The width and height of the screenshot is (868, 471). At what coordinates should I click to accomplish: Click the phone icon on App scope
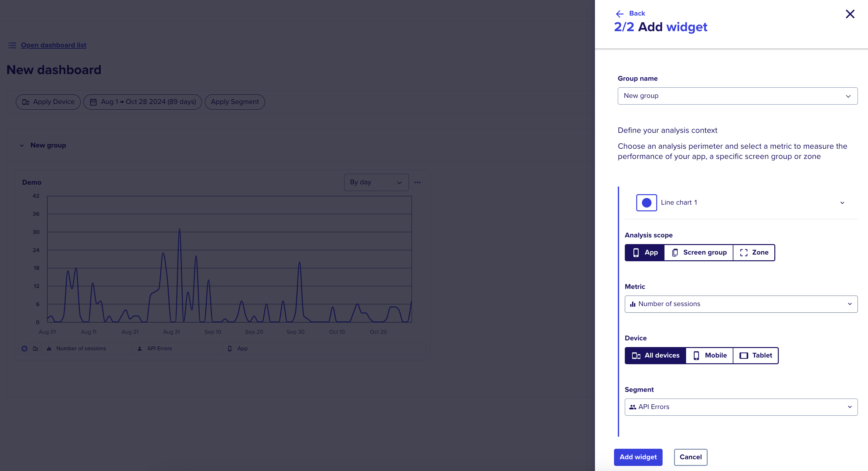point(636,252)
